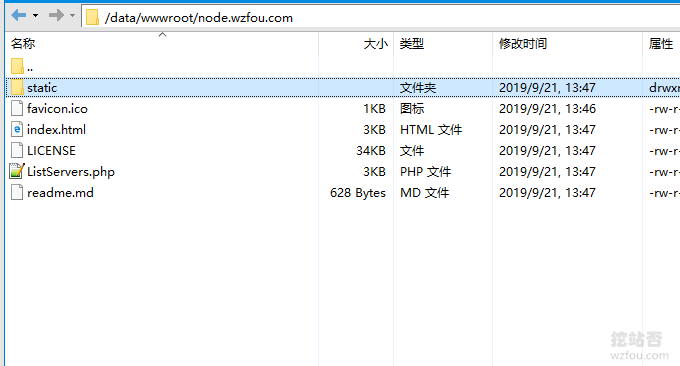This screenshot has height=366, width=680.
Task: Select the LICENSE file name
Action: tap(51, 150)
